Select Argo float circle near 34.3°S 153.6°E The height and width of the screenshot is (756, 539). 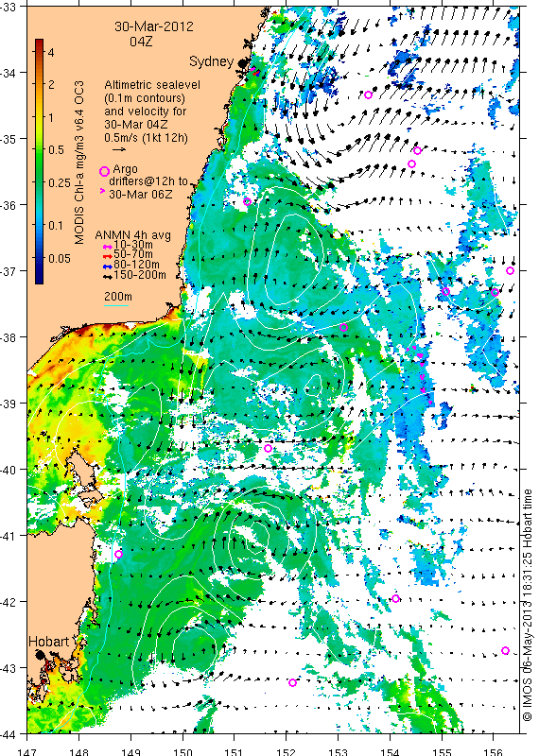click(x=368, y=95)
